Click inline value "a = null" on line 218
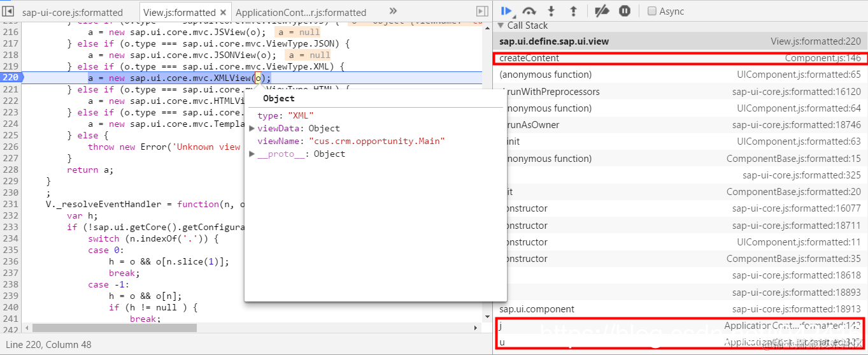Screen dimensions: 868x355 (308, 55)
